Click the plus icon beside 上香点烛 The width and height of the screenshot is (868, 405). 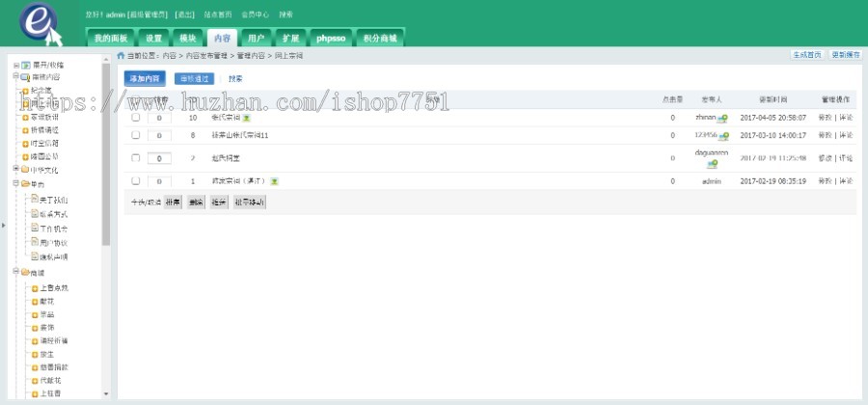(x=35, y=289)
